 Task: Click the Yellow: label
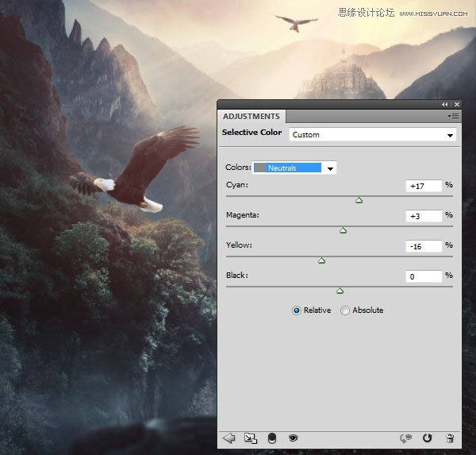239,245
